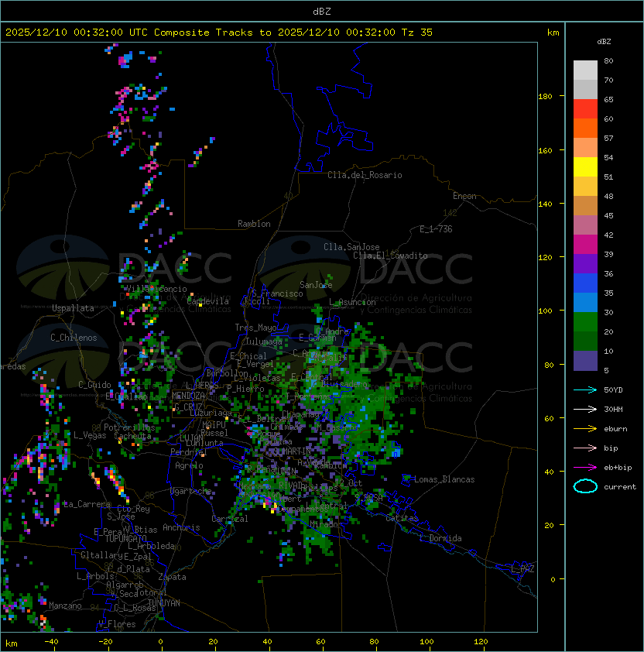This screenshot has width=644, height=652.
Task: Click the white 30HM arrow legend icon
Action: 585,410
